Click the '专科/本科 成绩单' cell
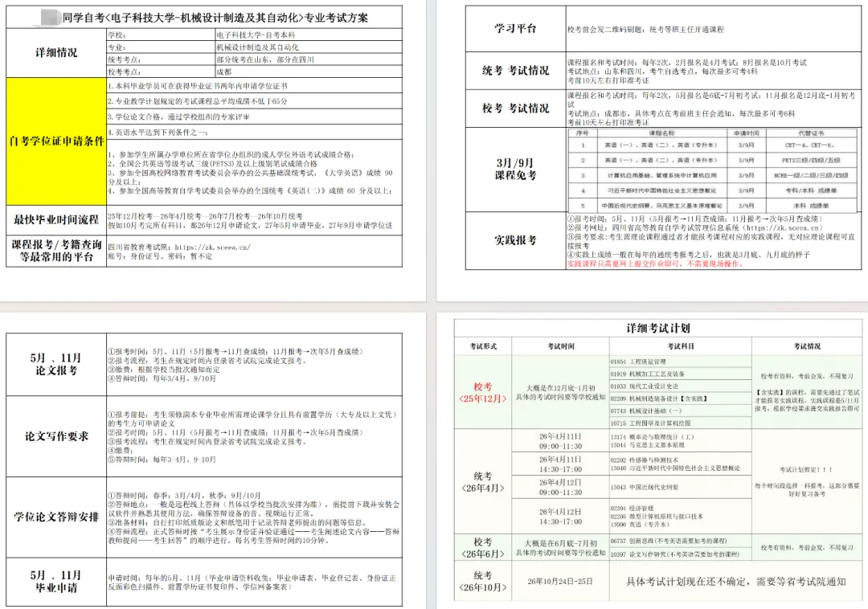 (811, 190)
